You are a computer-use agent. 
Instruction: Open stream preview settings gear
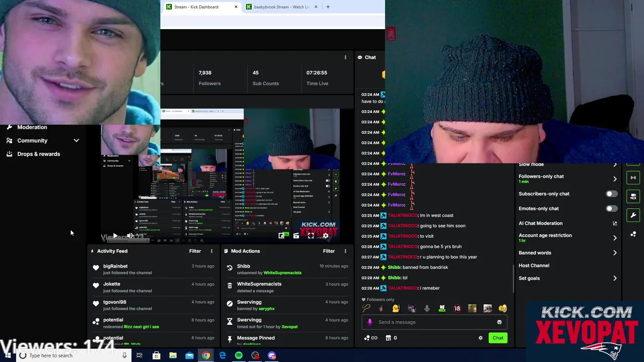coord(326,235)
